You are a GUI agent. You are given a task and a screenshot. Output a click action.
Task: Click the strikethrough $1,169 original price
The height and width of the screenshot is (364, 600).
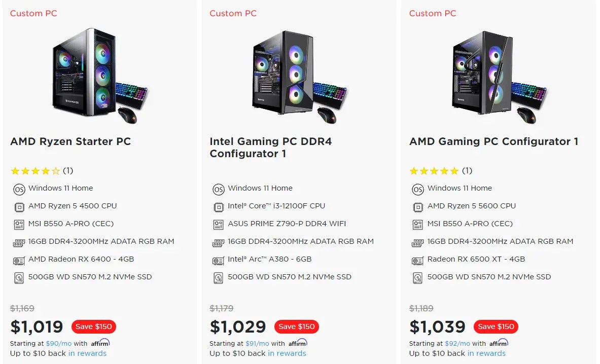pyautogui.click(x=22, y=308)
